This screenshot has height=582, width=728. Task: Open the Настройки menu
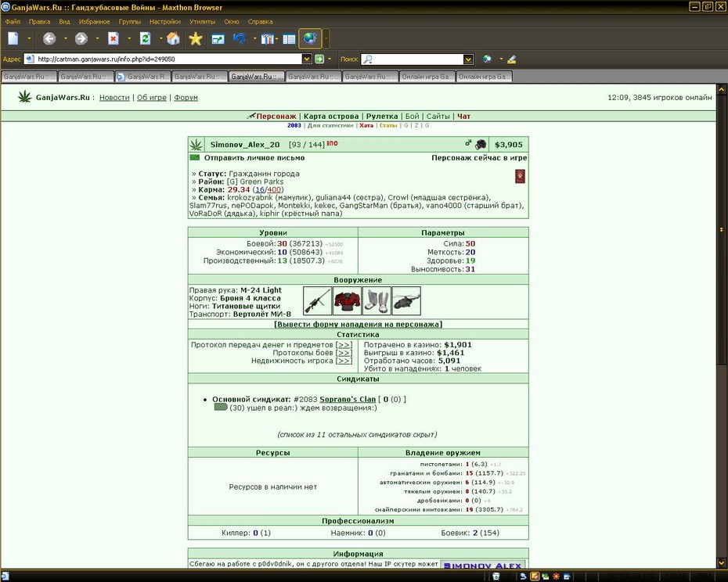(165, 21)
